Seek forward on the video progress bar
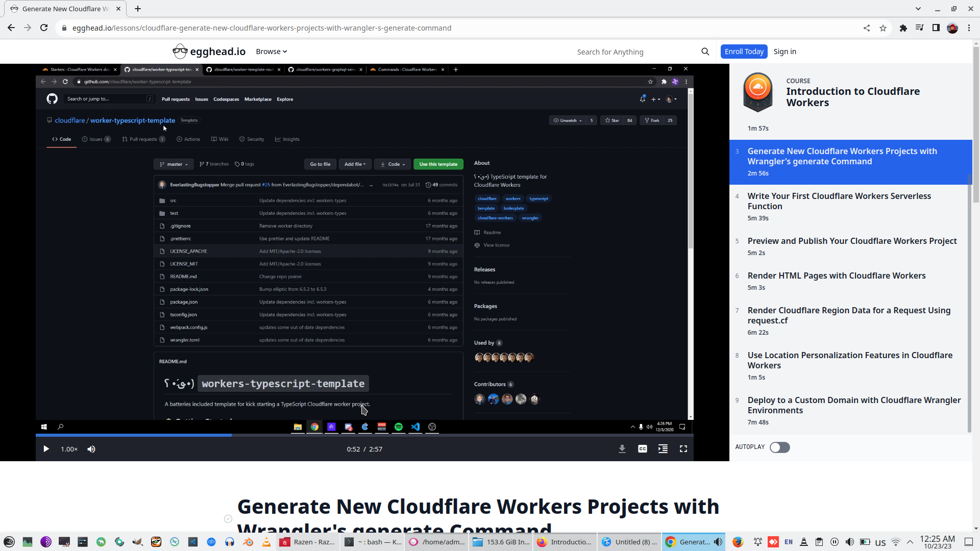 pyautogui.click(x=459, y=435)
